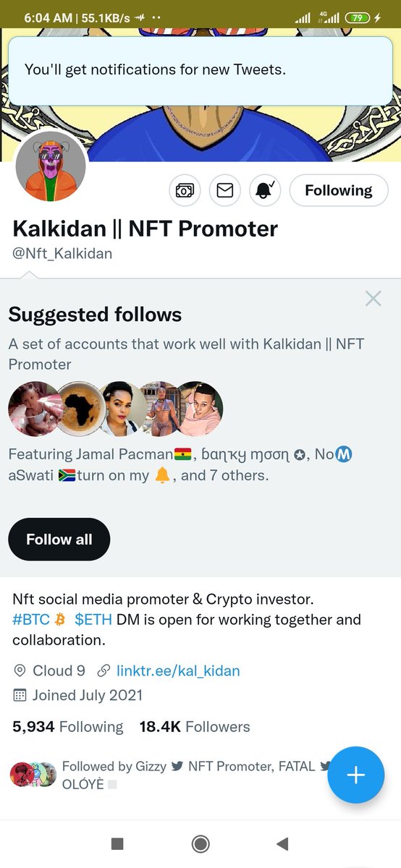Viewport: 401px width, 868px height.
Task: Tap the Android back triangle button
Action: click(283, 843)
